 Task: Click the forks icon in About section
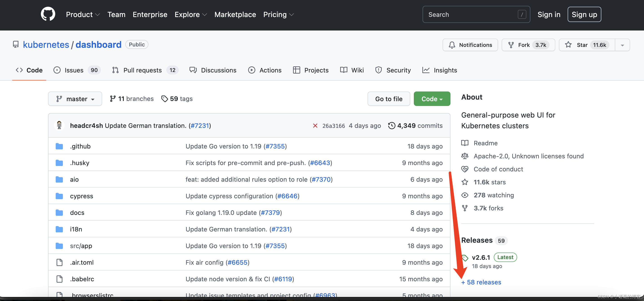[x=465, y=208]
